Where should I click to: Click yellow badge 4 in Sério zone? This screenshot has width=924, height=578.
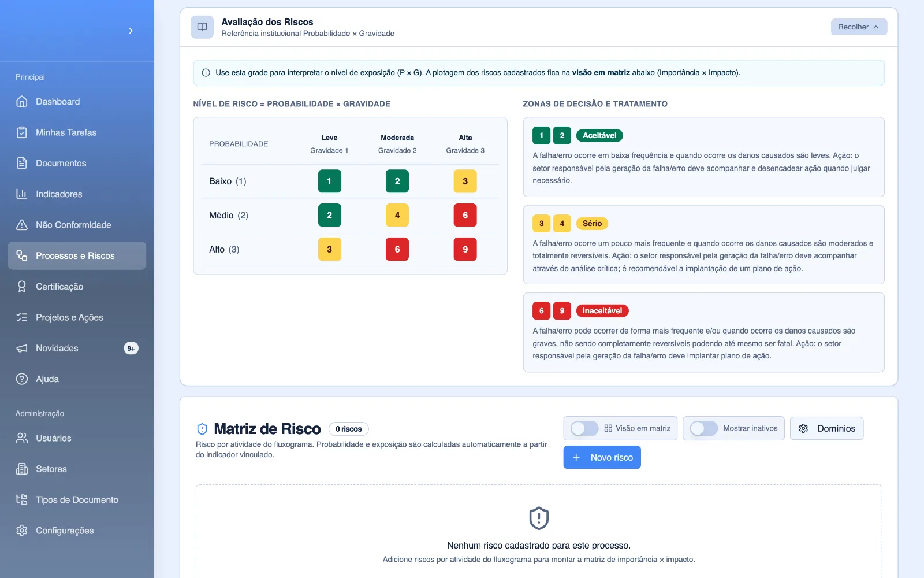(x=562, y=223)
